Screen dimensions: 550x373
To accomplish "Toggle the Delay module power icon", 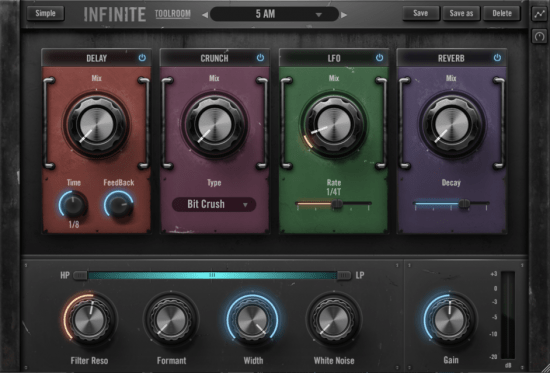I will (142, 58).
